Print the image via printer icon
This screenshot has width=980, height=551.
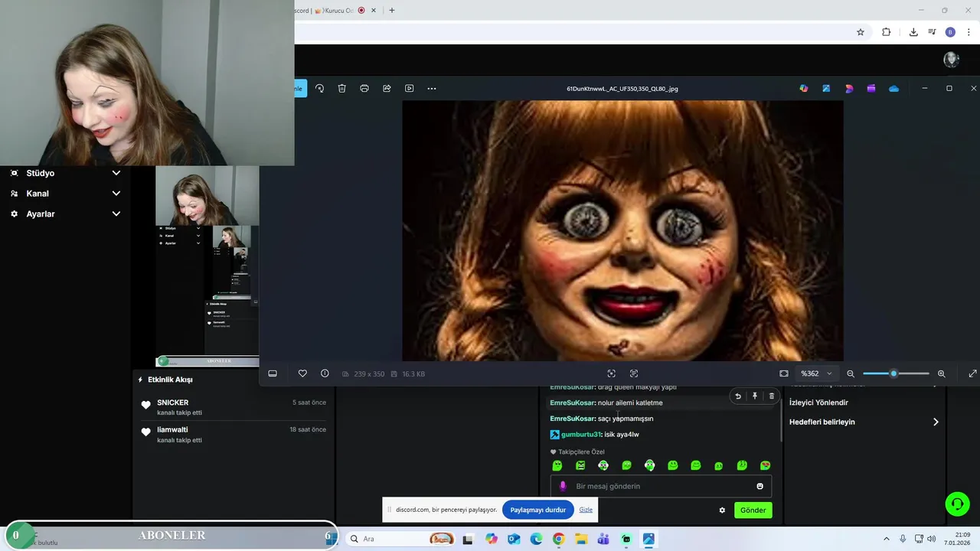(x=364, y=89)
